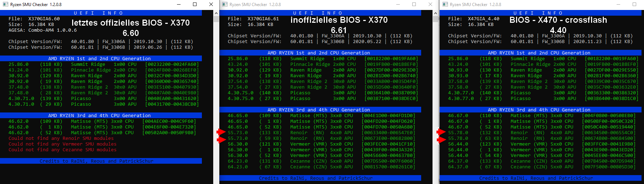The image size is (644, 184).
Task: Click scroll-up arrow of X370GIA6.60 window scrollbar
Action: [x=216, y=13]
